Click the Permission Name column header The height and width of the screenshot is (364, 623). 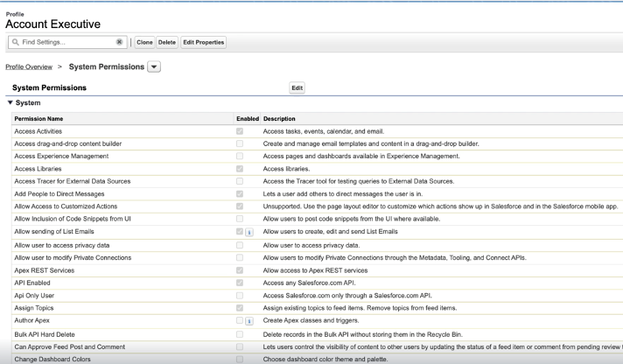coord(38,118)
